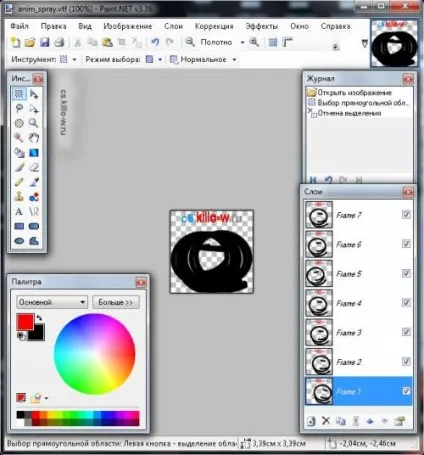Image resolution: width=424 pixels, height=455 pixels.
Task: Select the Freeform Shape tool
Action: [34, 241]
